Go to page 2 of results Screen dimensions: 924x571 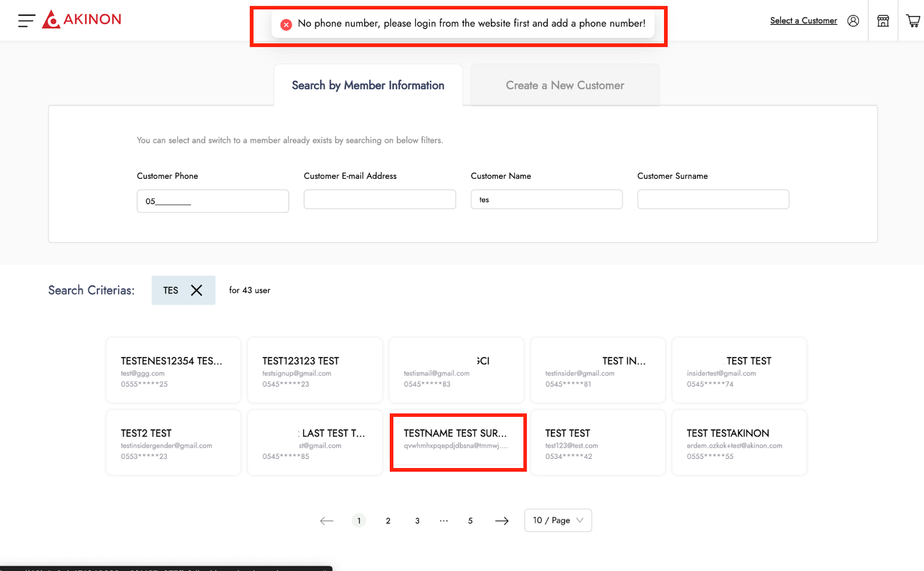pyautogui.click(x=388, y=521)
